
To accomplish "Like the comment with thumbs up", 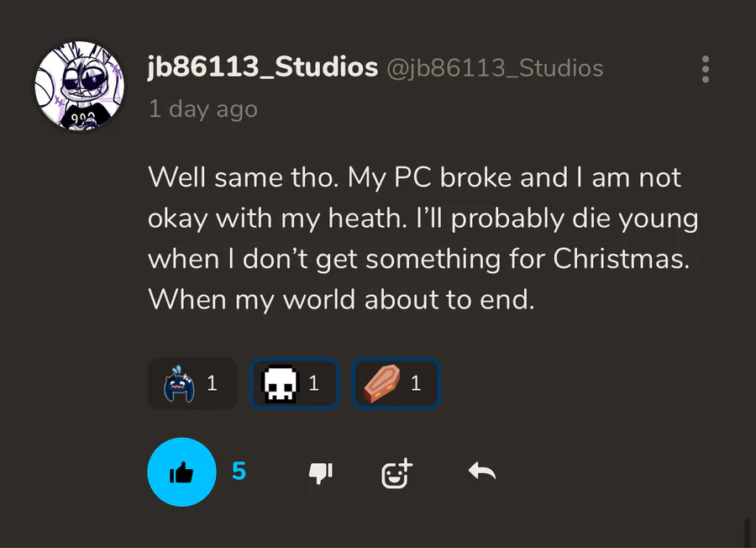I will 181,472.
